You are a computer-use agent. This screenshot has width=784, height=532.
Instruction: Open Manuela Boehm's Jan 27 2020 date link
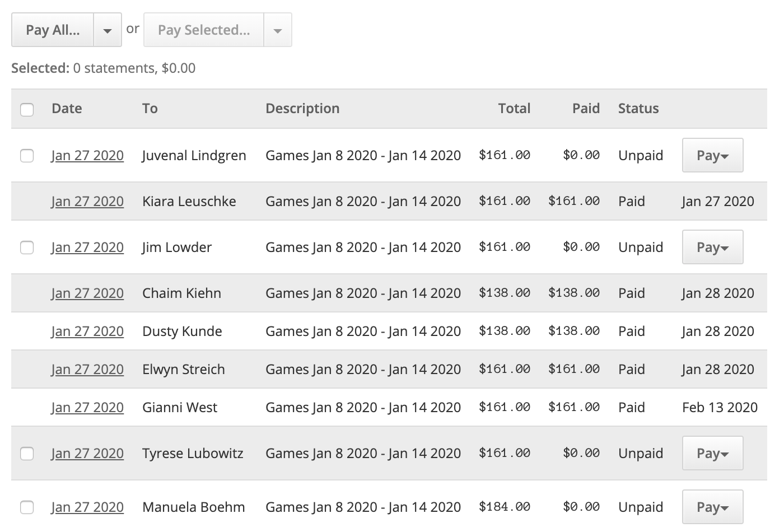tap(87, 507)
